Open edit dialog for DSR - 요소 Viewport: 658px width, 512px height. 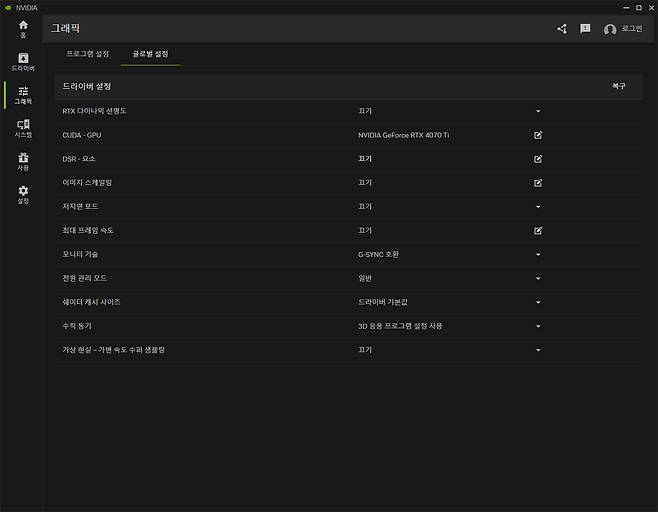pyautogui.click(x=538, y=159)
